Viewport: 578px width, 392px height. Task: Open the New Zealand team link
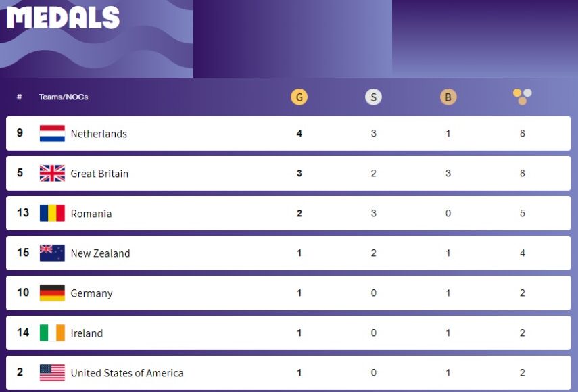tap(100, 253)
